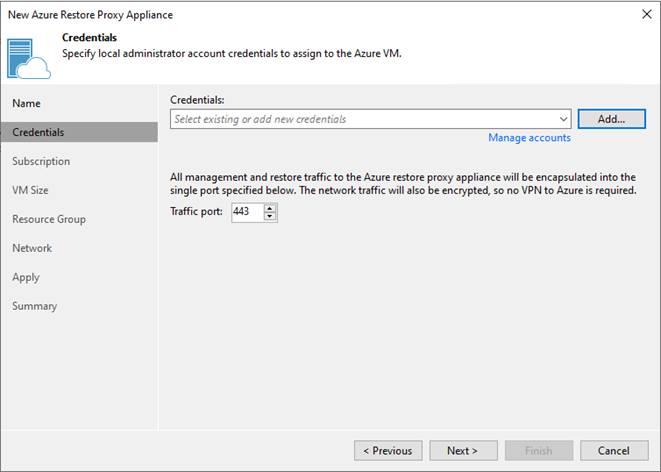Decrease the Traffic port value
Image resolution: width=661 pixels, height=472 pixels.
coord(270,217)
